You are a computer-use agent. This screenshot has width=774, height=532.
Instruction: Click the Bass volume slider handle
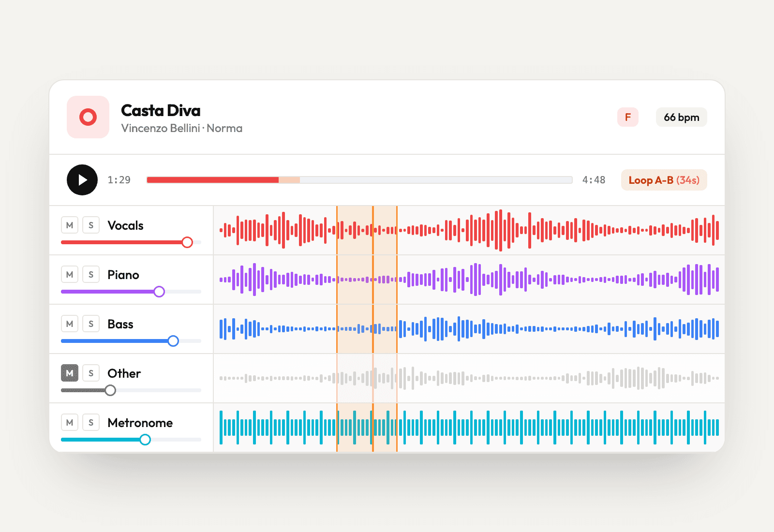[173, 341]
